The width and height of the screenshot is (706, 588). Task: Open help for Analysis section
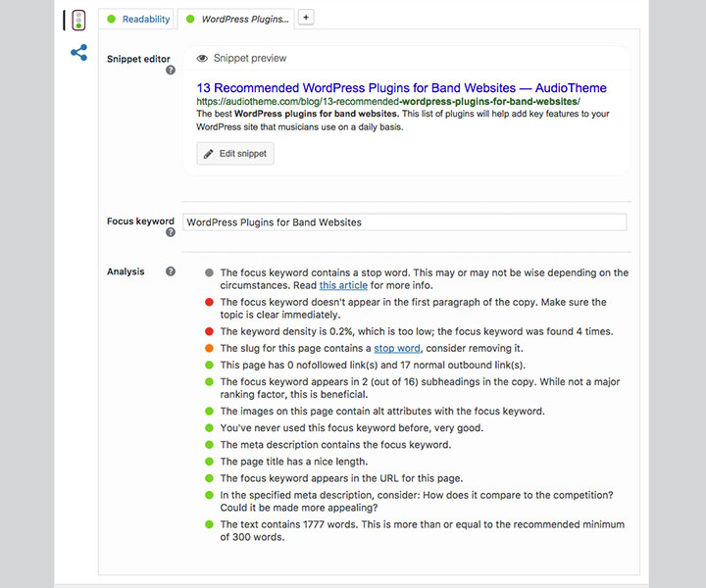point(171,271)
